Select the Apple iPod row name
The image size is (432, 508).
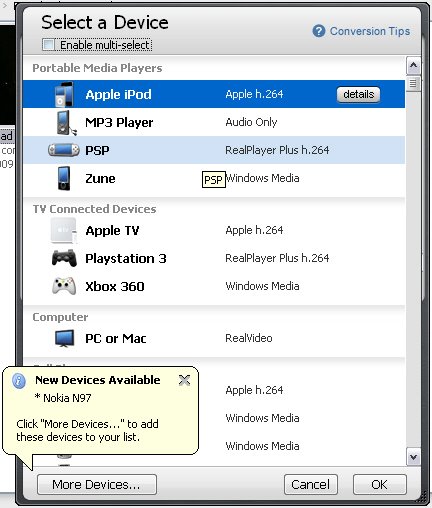click(118, 95)
